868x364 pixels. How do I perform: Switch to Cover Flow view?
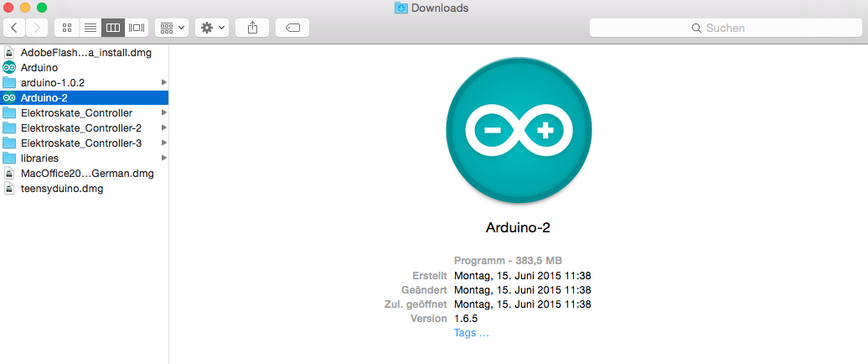coord(137,28)
